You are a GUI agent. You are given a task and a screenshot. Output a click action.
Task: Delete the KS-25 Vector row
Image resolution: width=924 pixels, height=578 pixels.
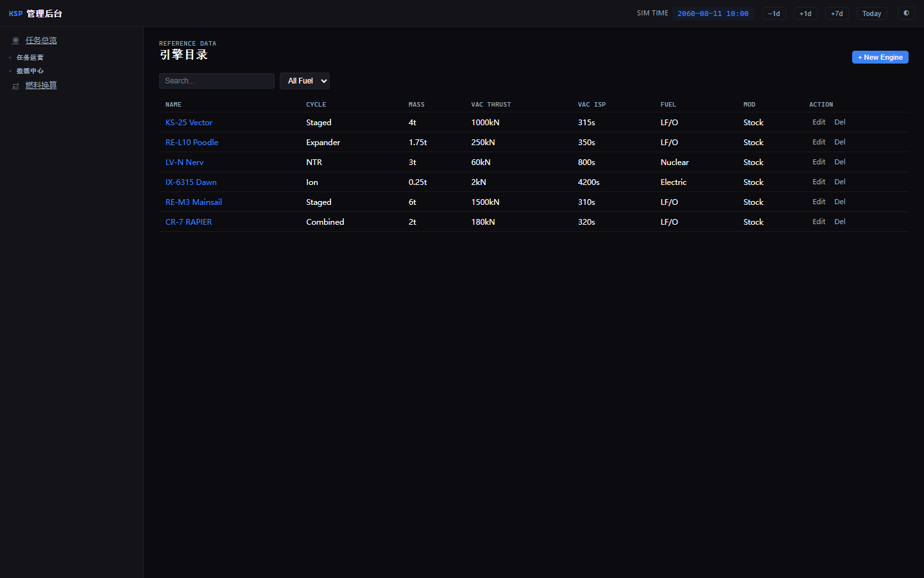[x=840, y=122]
